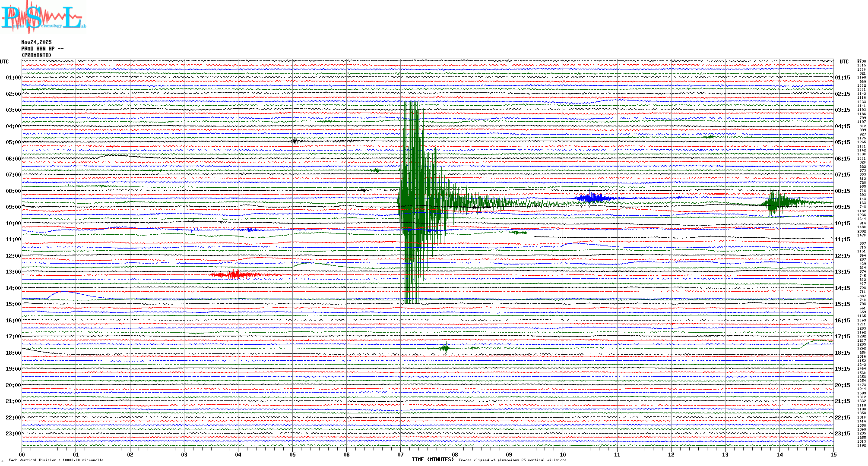Screen dimensions: 868x466
Task: Click the PRMD HHN HP station label
Action: [42, 49]
